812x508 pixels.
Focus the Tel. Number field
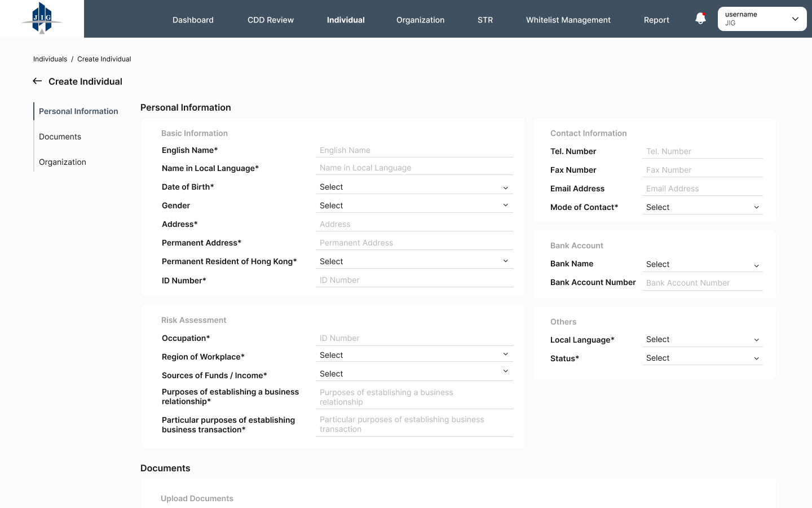coord(703,151)
